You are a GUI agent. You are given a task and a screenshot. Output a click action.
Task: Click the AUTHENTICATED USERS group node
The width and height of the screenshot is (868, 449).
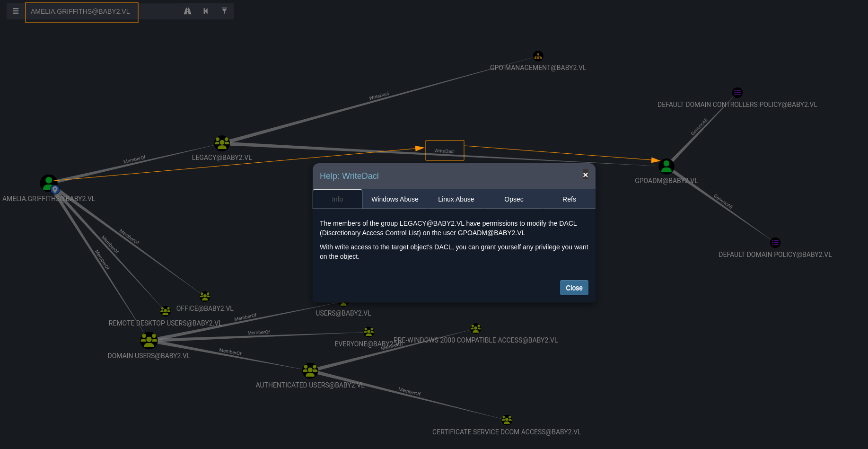tap(310, 370)
